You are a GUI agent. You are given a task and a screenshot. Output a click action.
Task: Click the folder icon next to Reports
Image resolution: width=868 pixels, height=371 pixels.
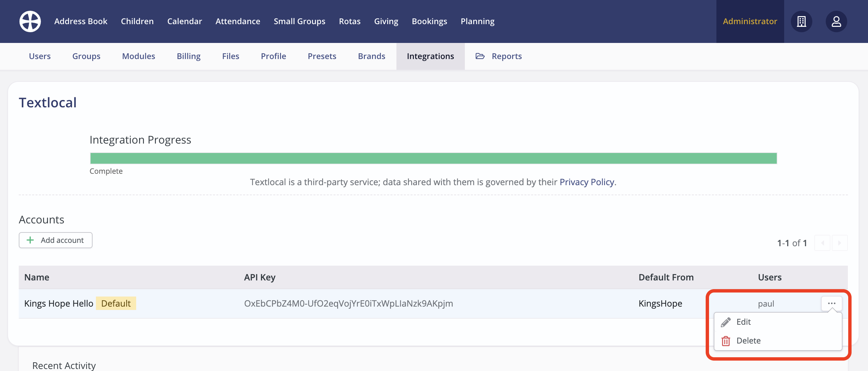(x=480, y=56)
